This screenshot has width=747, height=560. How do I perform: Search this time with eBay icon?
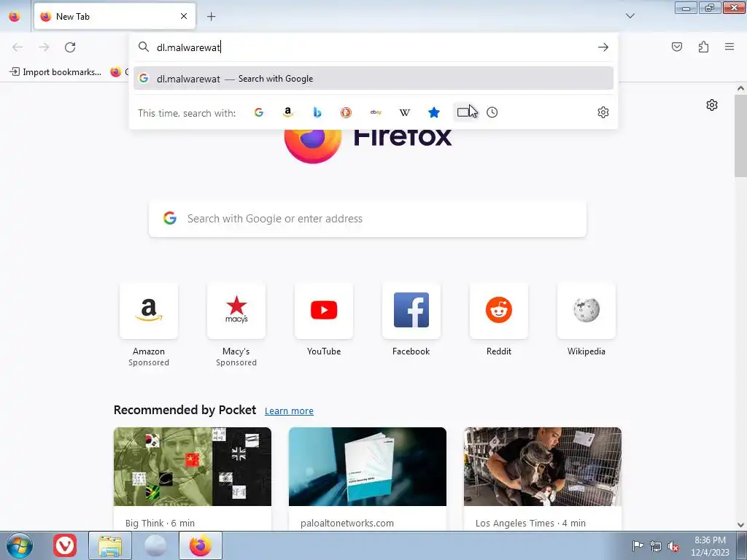coord(376,112)
